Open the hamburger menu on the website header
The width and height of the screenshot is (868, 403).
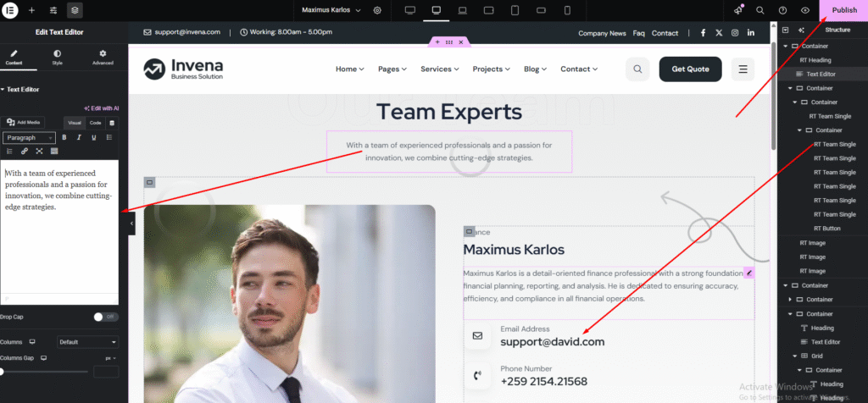743,69
